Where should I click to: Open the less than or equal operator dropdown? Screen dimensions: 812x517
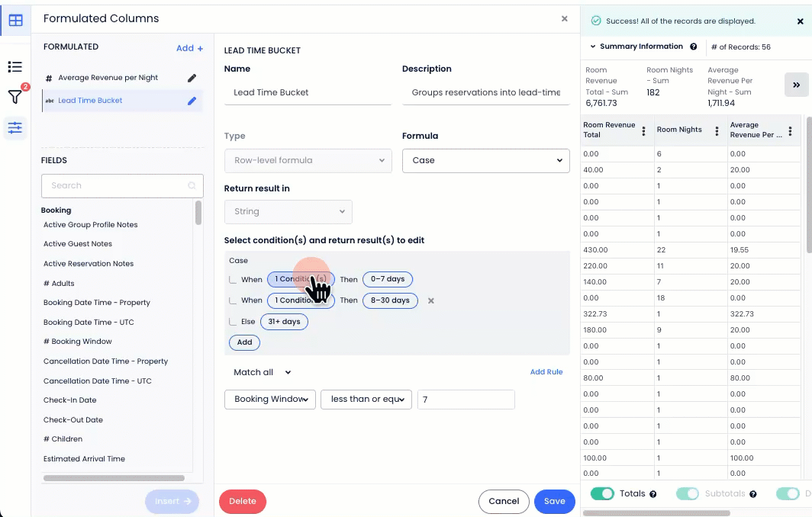pos(366,399)
